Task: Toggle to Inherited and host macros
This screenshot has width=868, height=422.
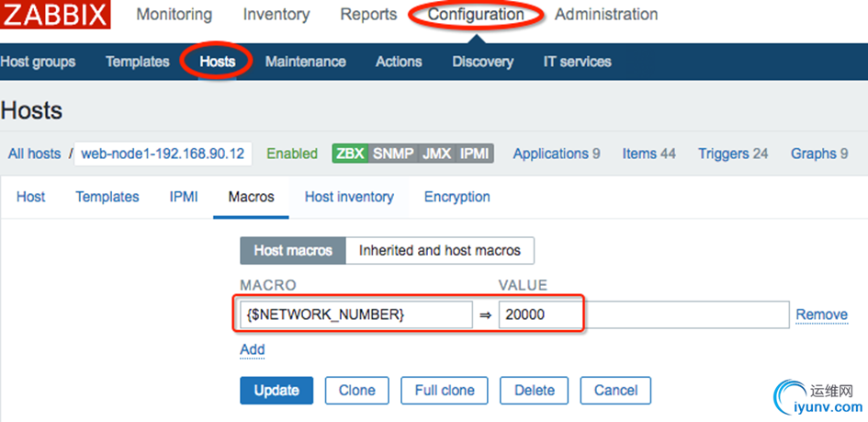Action: pos(439,250)
